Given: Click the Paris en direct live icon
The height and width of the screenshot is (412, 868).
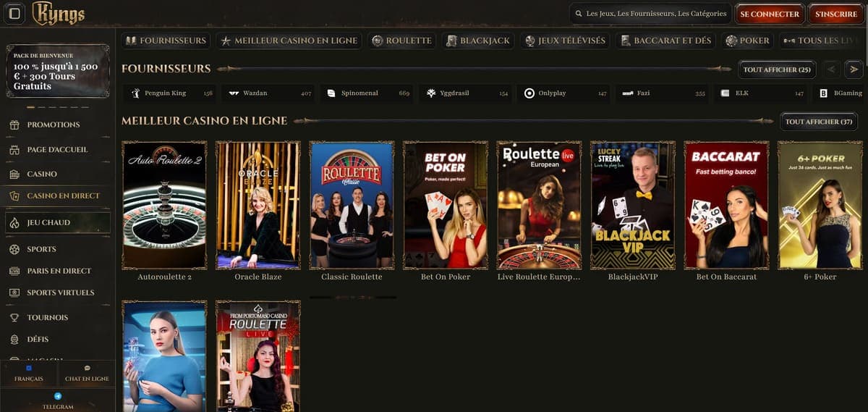Looking at the screenshot, I should pos(14,271).
